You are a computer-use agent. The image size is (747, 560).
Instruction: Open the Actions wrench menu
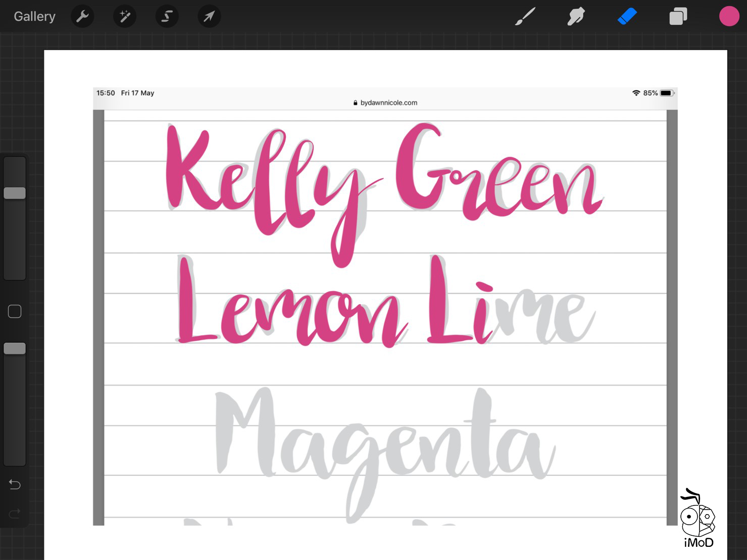coord(82,17)
